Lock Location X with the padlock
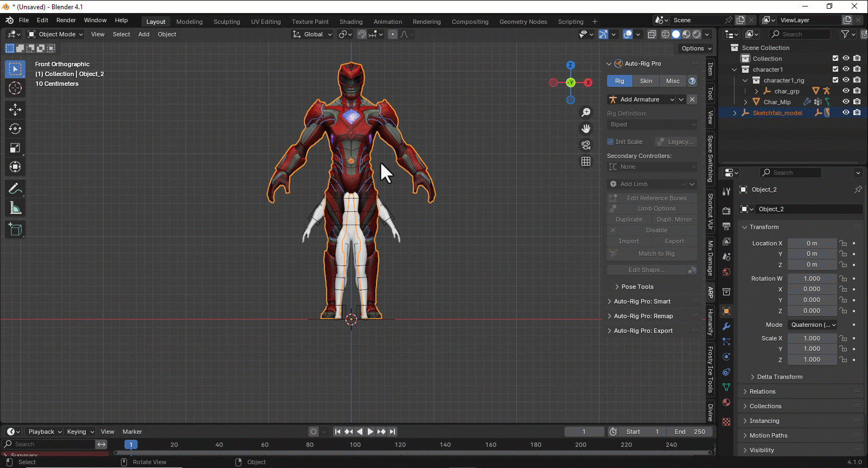The width and height of the screenshot is (868, 468). tap(843, 243)
